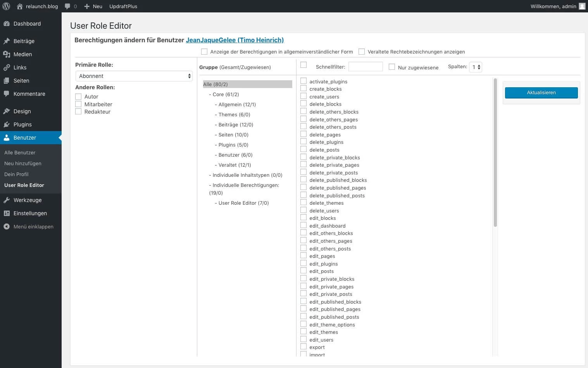Viewport: 588px width, 368px height.
Task: Click the Aktualisieren button
Action: pyautogui.click(x=541, y=93)
